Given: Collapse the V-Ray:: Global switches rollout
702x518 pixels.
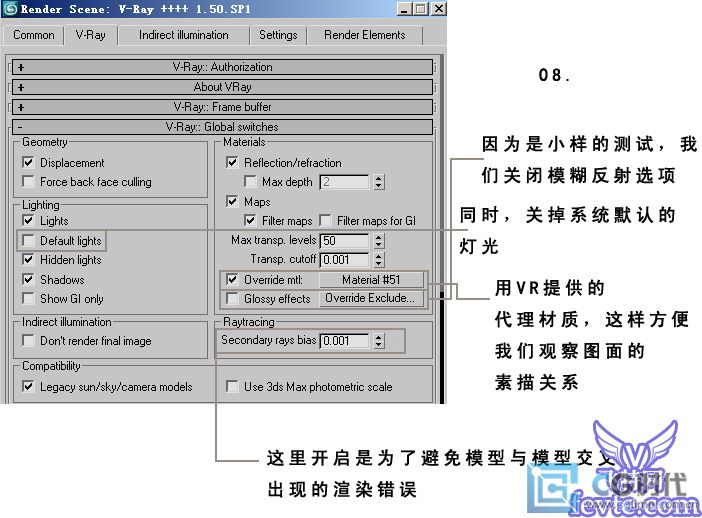Looking at the screenshot, I should click(223, 127).
